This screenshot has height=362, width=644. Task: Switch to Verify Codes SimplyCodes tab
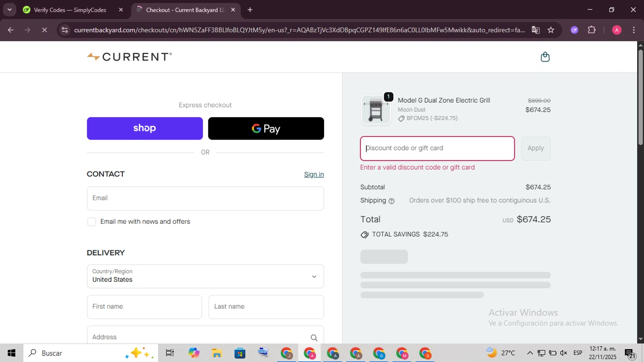pyautogui.click(x=71, y=10)
